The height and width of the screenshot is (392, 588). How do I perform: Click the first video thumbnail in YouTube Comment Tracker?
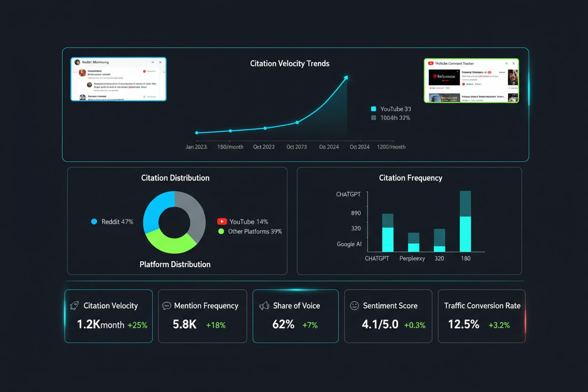(444, 77)
